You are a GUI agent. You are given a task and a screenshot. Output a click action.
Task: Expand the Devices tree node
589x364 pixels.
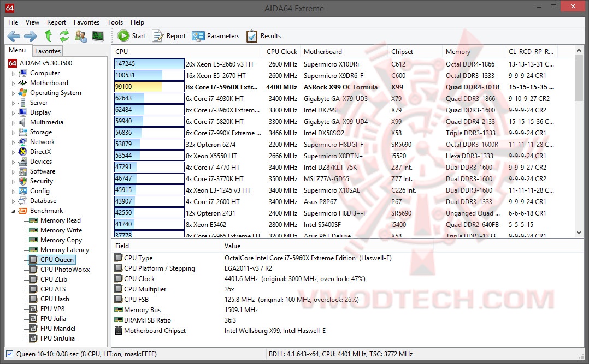point(14,162)
